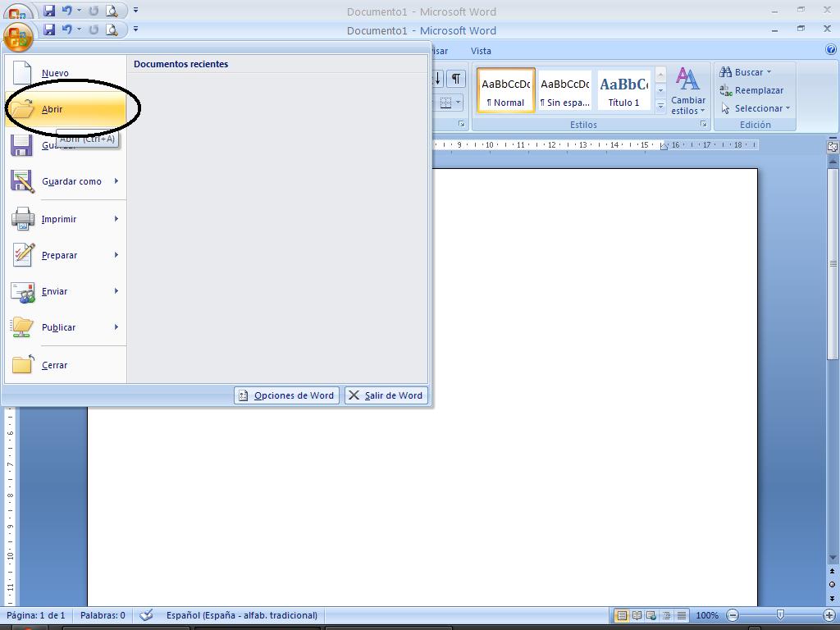The width and height of the screenshot is (840, 630).
Task: Open Customize Quick Access Toolbar menu
Action: pyautogui.click(x=135, y=30)
